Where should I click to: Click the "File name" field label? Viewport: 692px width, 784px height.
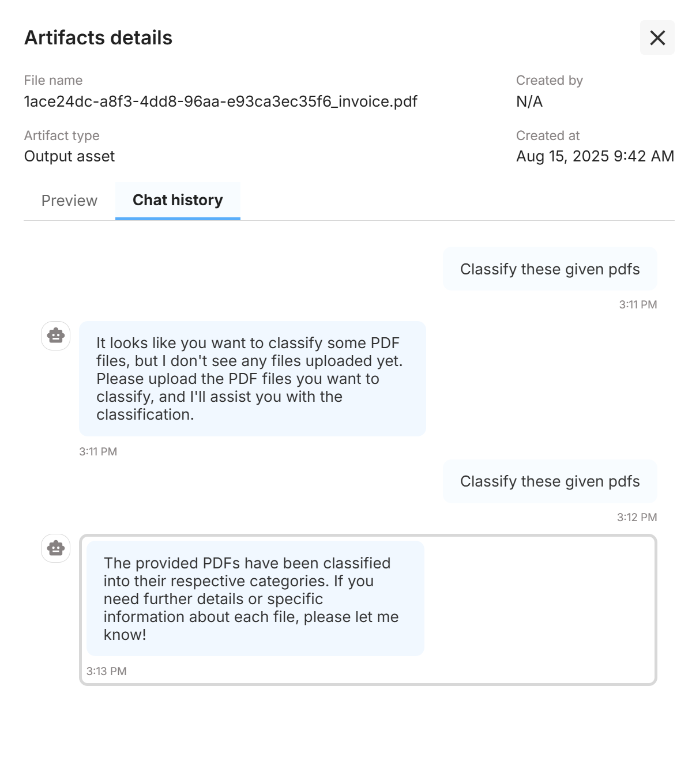coord(53,80)
